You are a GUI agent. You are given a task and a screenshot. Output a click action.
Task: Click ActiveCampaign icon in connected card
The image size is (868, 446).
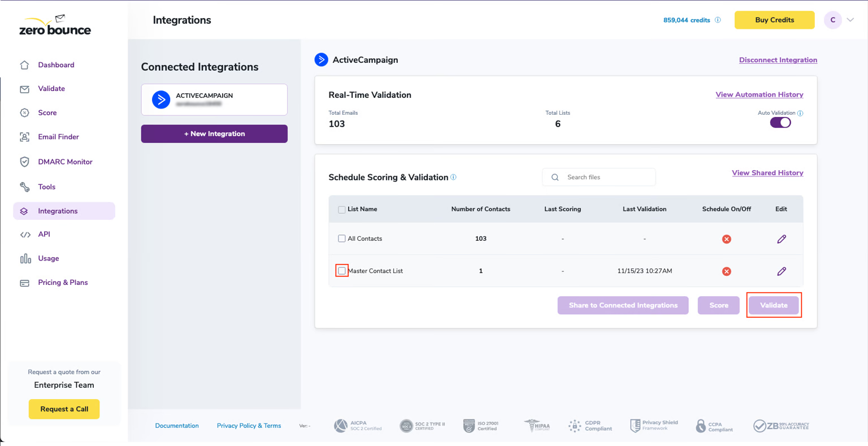(161, 100)
